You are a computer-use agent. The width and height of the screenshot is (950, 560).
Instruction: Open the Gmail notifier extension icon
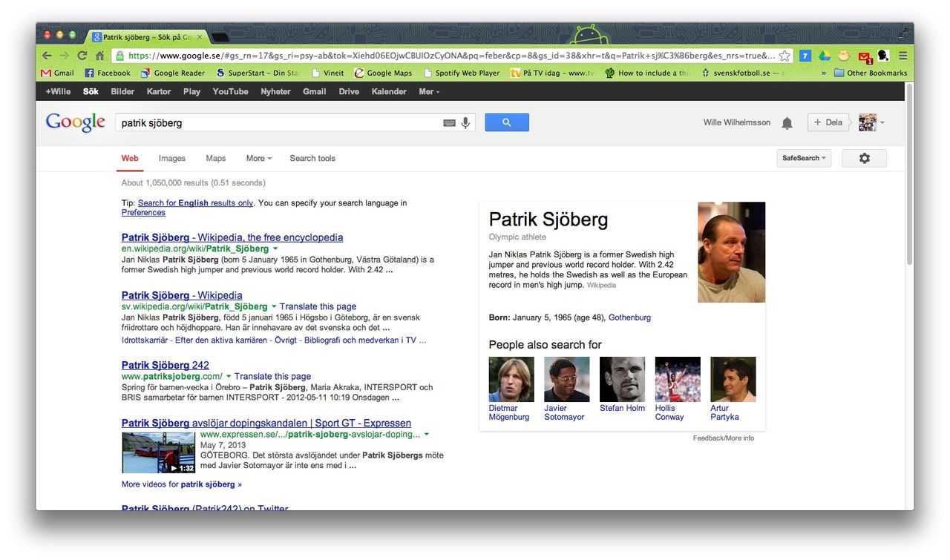pyautogui.click(x=865, y=56)
